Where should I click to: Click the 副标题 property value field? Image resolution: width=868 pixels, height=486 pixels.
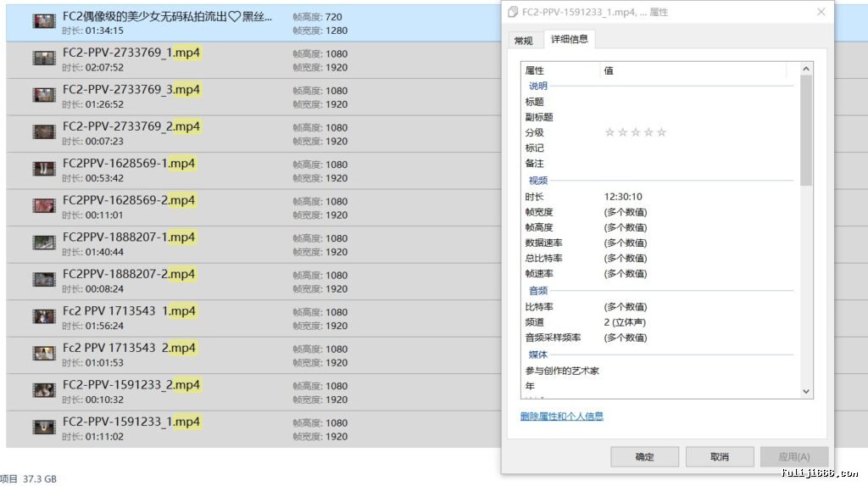[x=698, y=117]
